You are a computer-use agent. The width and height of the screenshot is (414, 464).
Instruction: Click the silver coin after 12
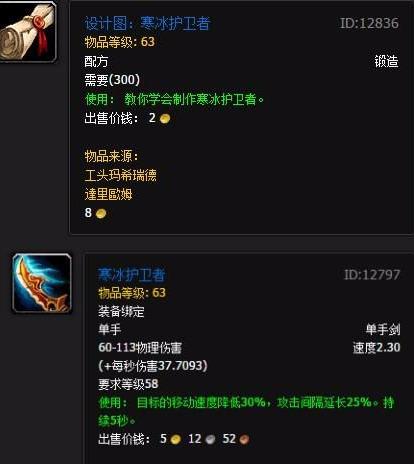coord(210,439)
